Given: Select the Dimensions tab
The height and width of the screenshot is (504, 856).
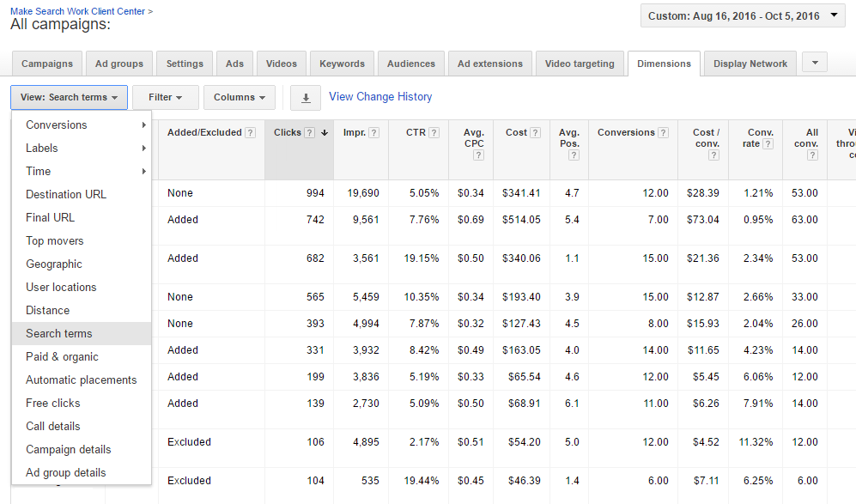Looking at the screenshot, I should point(664,64).
